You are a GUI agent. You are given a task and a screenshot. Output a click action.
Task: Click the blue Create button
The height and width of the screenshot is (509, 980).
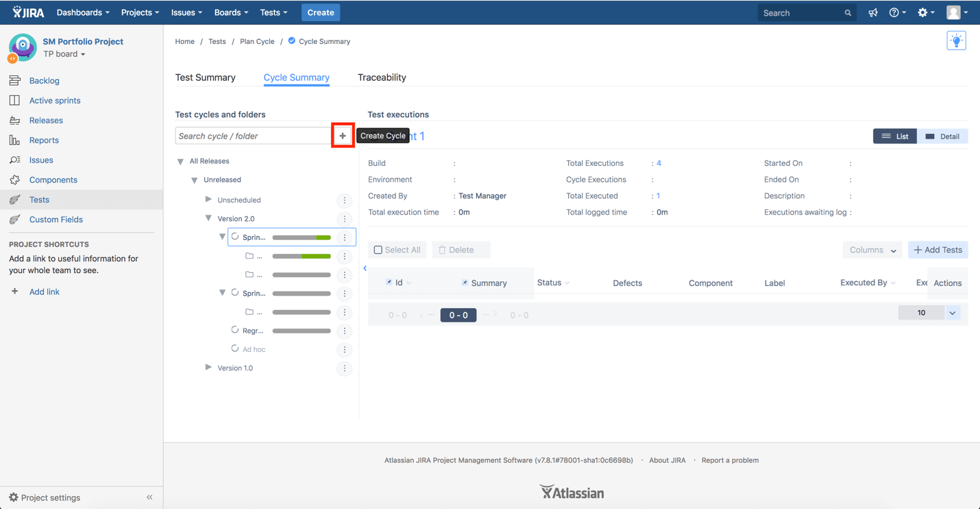tap(320, 12)
